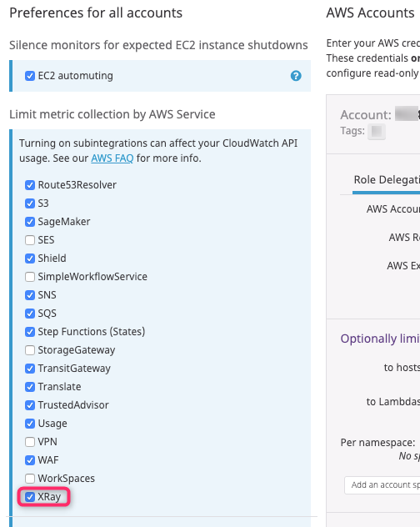Uncheck the Route53Resolver checkbox

(30, 185)
